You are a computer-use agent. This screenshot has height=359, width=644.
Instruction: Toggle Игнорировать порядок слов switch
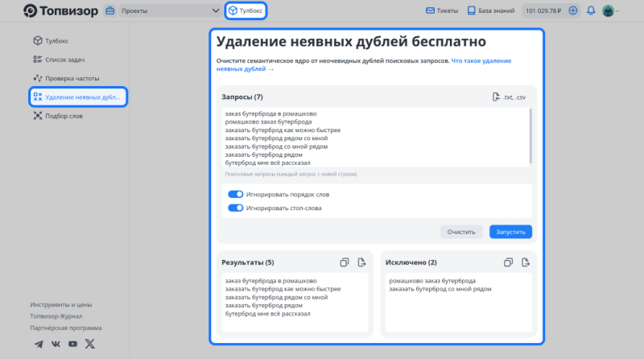(x=236, y=194)
